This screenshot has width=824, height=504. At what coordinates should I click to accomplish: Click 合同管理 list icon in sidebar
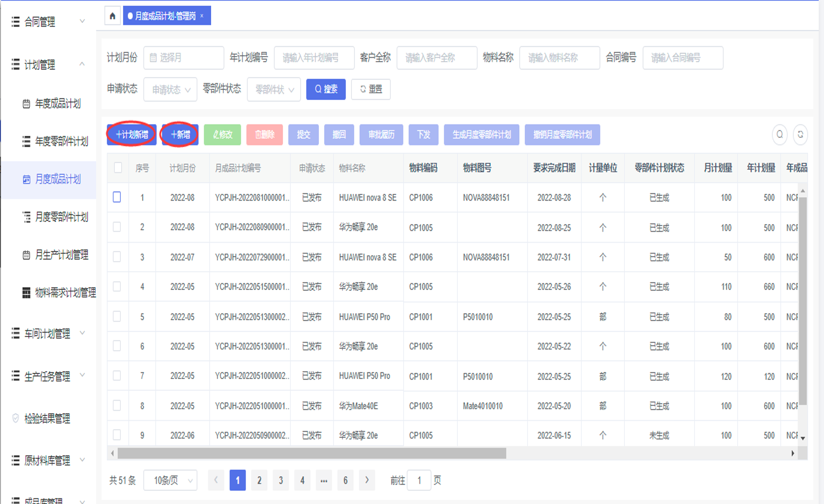(x=15, y=22)
